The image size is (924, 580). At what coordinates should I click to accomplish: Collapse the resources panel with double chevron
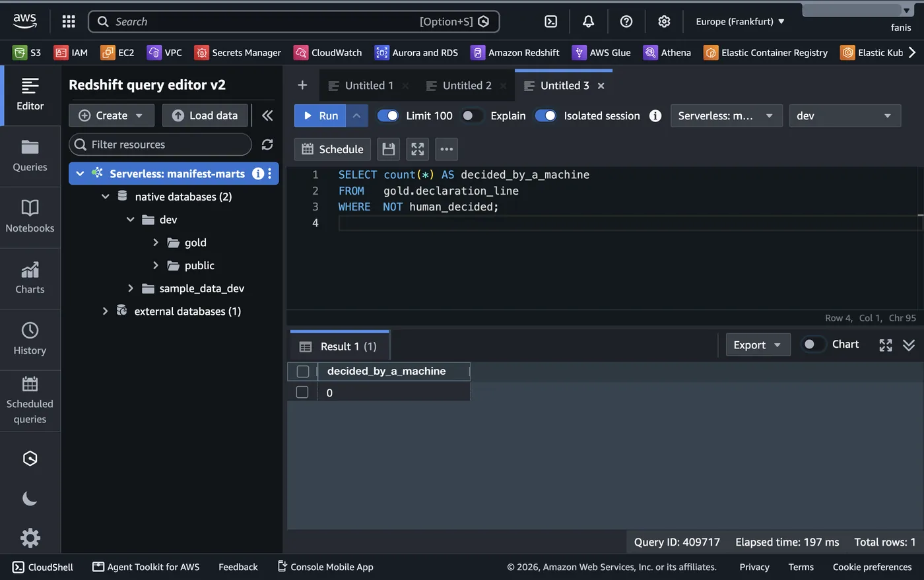pos(267,115)
